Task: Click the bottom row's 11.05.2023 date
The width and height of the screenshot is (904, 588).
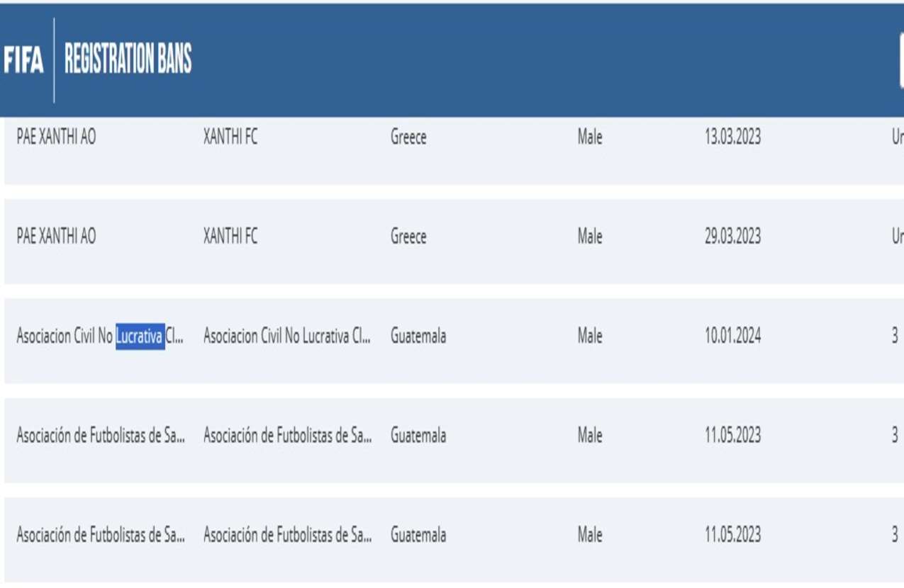Action: 732,534
